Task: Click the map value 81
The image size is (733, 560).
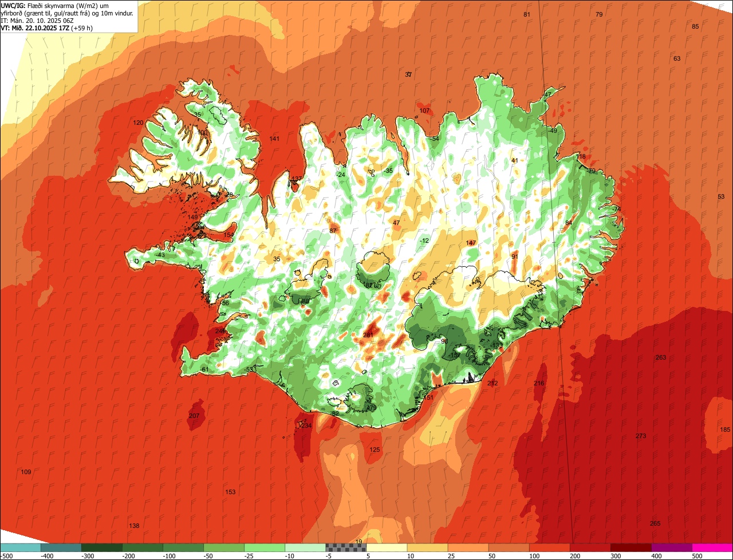Action: coord(527,14)
